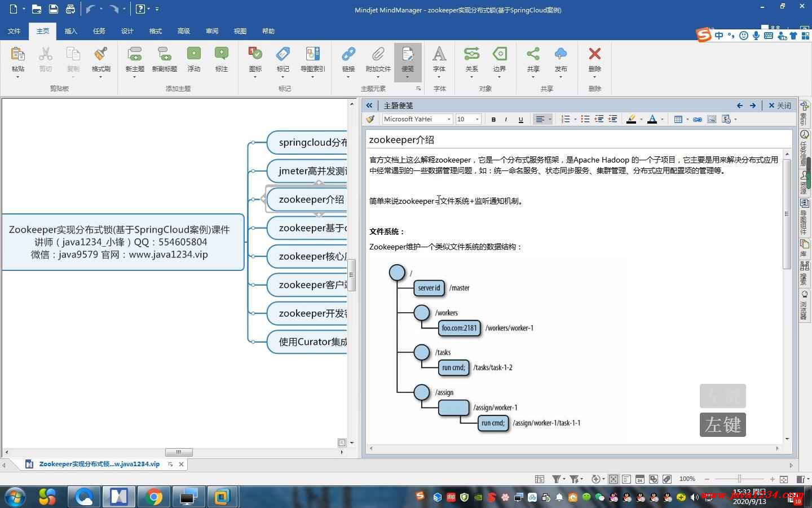Click the Print icon in quick access toolbar

pos(70,9)
